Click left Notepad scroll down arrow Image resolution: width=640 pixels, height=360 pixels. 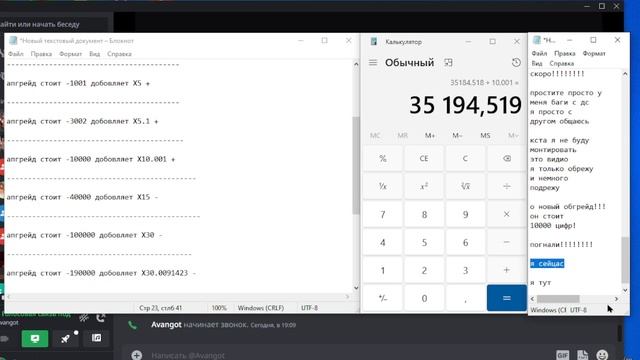356,288
